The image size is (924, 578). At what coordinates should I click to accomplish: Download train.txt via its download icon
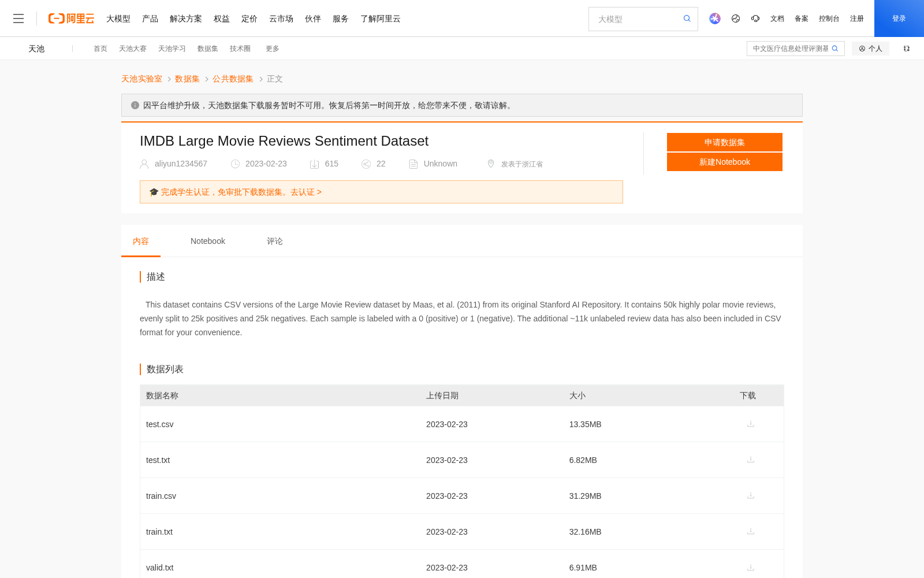tap(751, 531)
